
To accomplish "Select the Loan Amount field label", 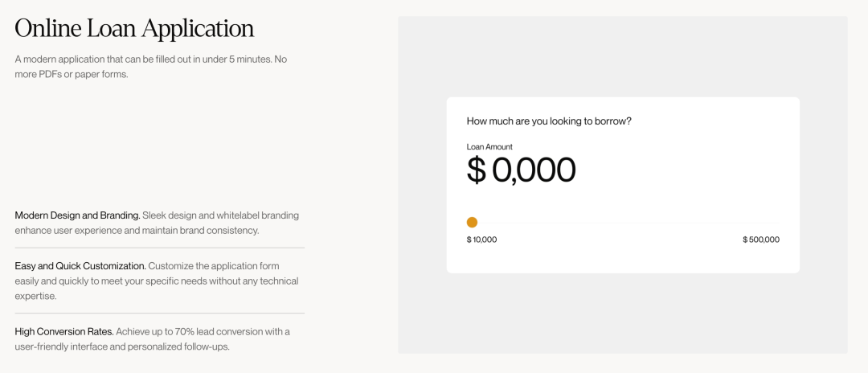I will pos(489,146).
